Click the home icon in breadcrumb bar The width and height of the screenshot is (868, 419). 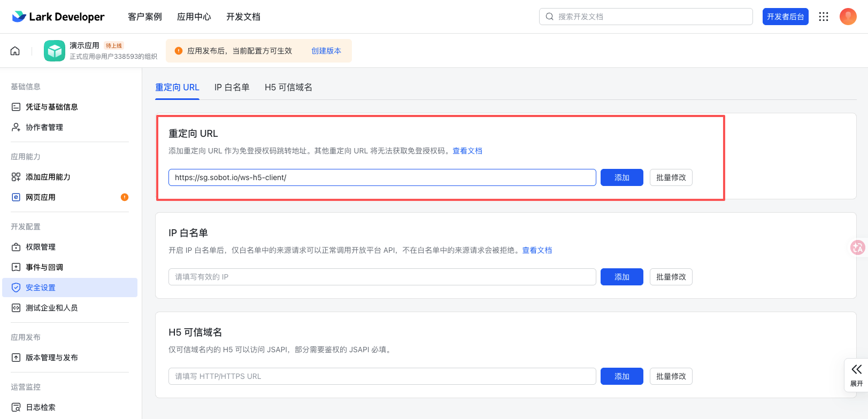tap(15, 51)
